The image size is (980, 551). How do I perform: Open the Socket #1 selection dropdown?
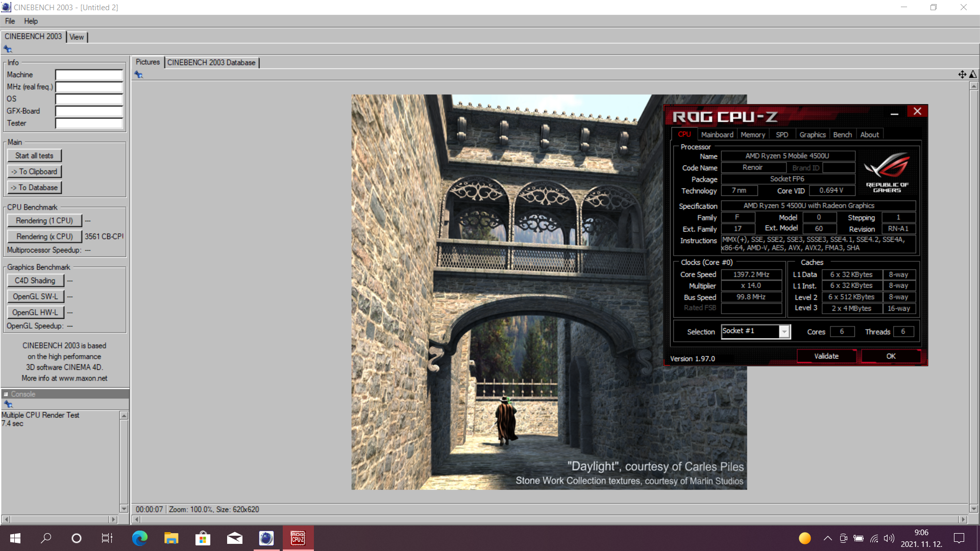pos(785,332)
